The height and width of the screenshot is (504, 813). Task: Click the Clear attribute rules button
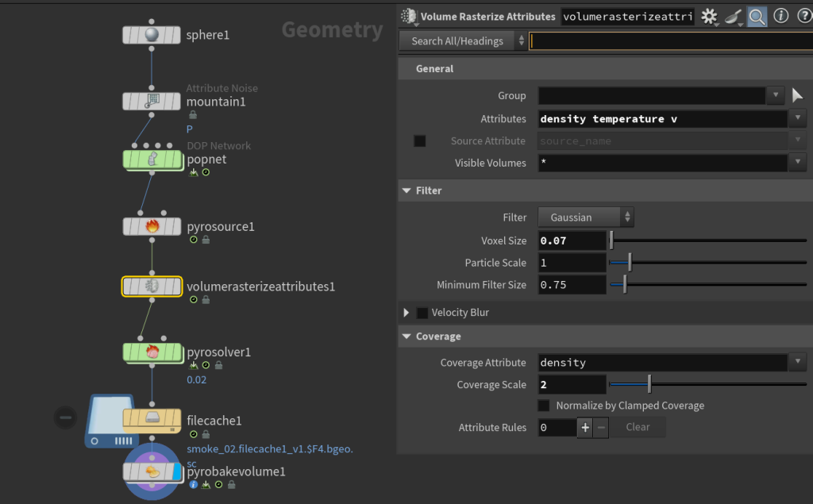pyautogui.click(x=638, y=427)
